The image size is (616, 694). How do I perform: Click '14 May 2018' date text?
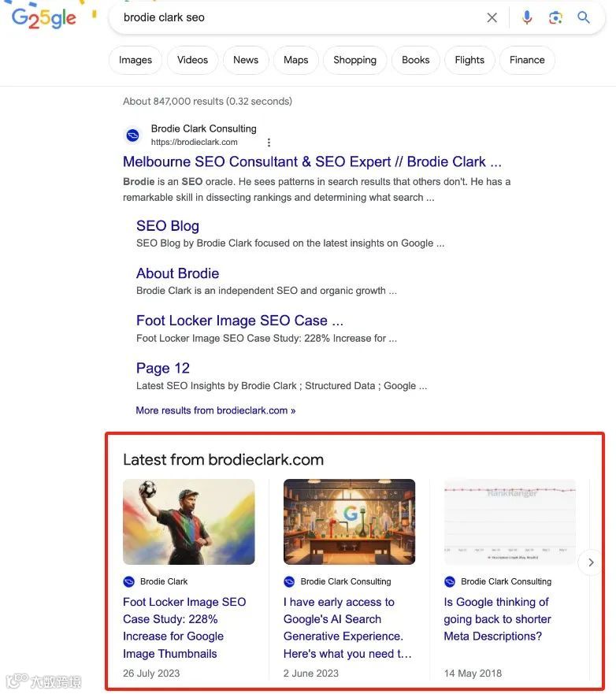(473, 674)
